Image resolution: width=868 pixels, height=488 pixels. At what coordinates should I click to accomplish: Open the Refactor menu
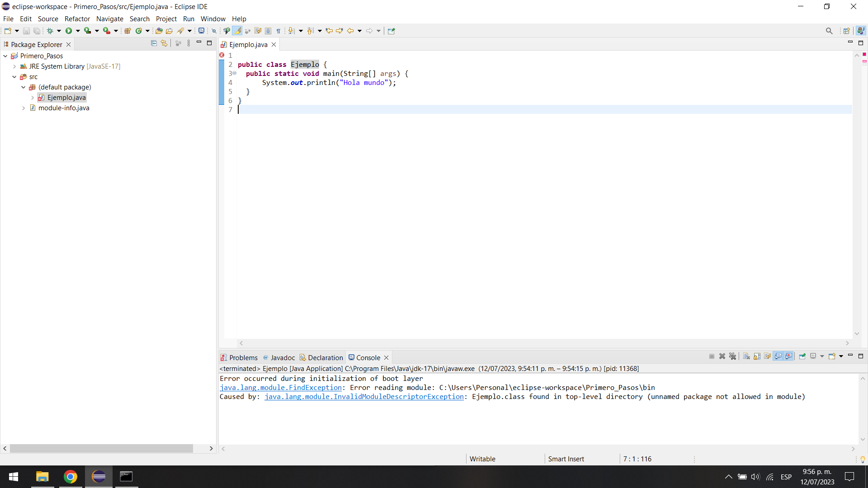click(77, 19)
